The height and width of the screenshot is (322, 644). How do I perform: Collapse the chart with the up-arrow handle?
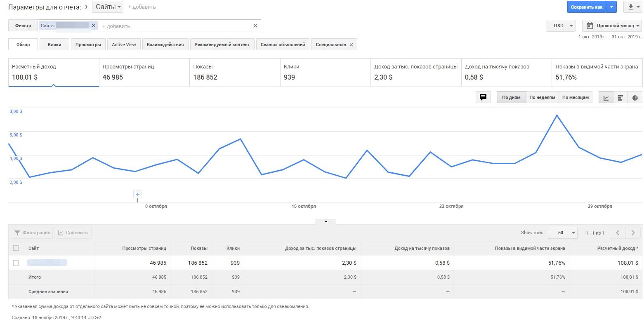point(326,222)
